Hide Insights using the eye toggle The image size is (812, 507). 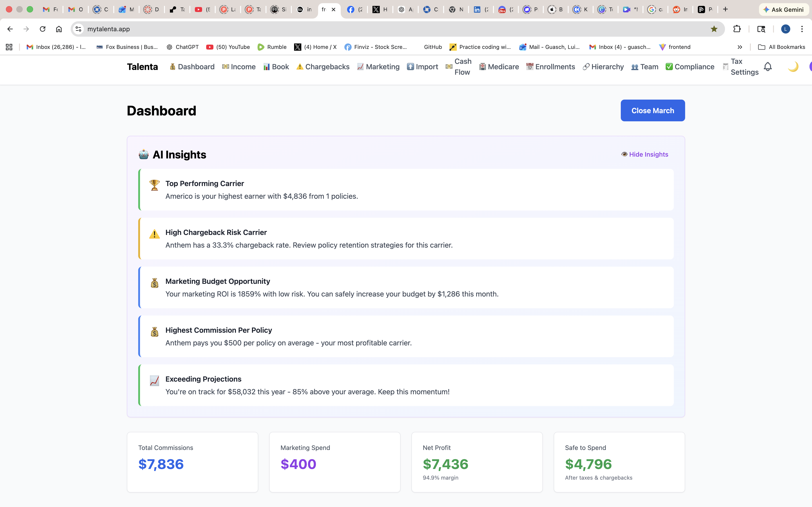click(x=625, y=154)
